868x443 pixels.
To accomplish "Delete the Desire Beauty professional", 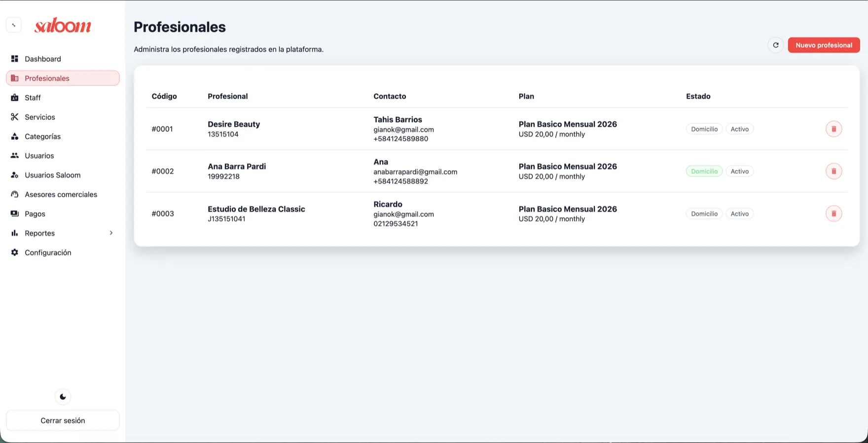I will [x=834, y=129].
